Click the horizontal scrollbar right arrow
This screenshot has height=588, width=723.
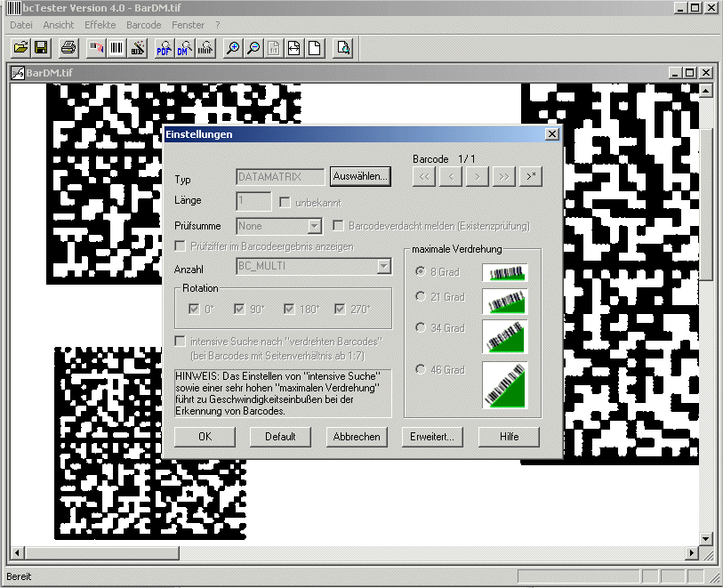point(692,552)
